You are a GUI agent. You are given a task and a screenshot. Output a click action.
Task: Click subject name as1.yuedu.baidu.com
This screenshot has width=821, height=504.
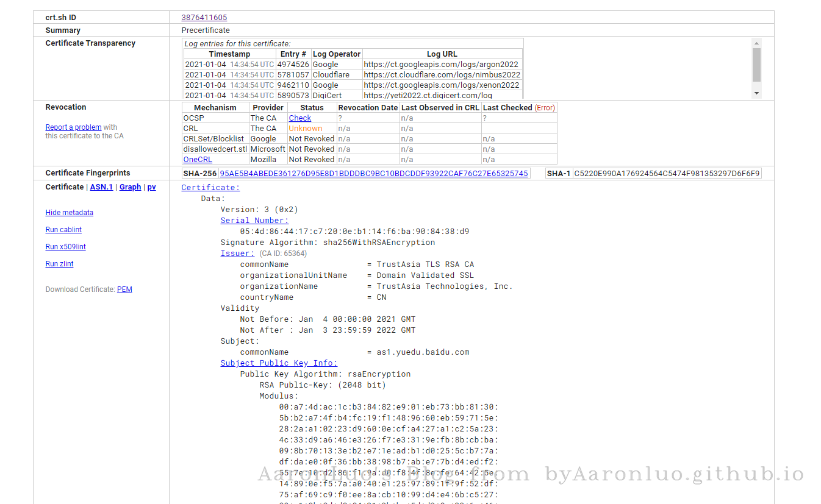tap(423, 352)
